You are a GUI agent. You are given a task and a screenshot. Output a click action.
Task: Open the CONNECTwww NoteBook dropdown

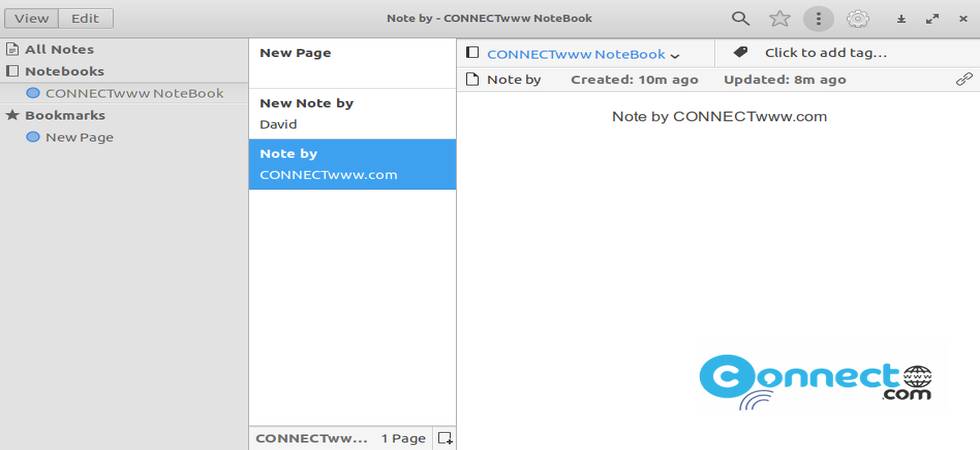[582, 54]
